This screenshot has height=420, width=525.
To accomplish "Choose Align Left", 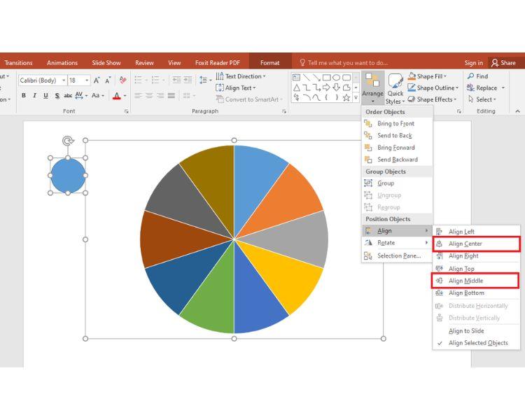I will point(477,232).
